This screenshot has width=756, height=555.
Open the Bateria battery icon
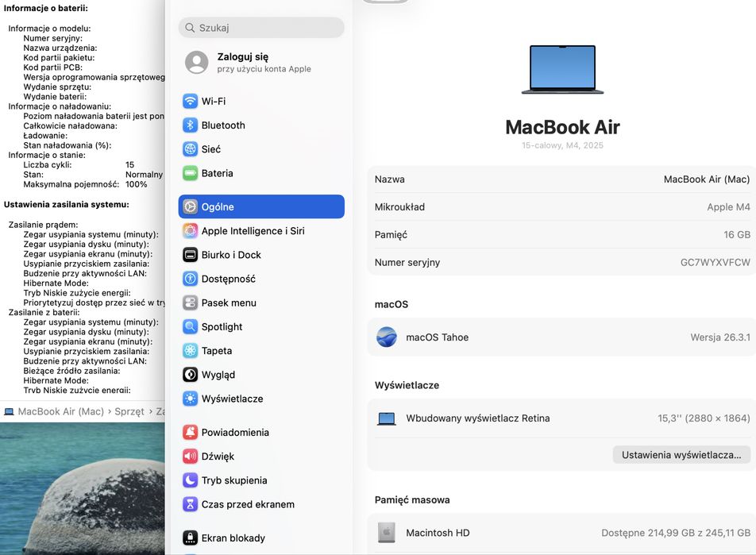pos(190,173)
